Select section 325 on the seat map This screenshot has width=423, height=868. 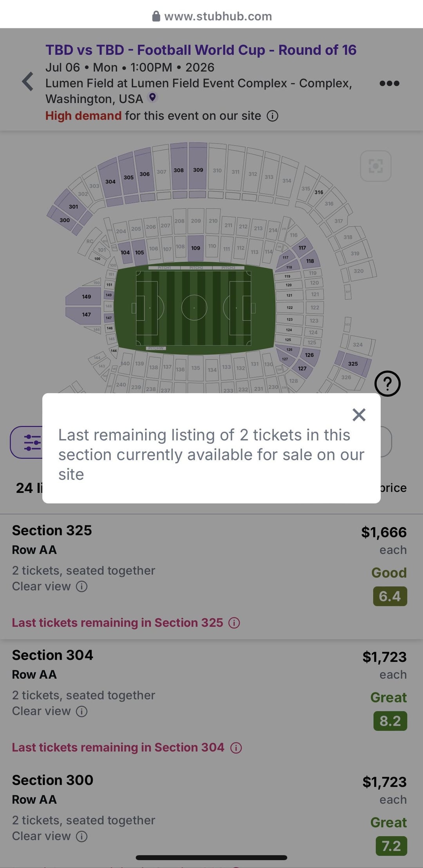353,364
